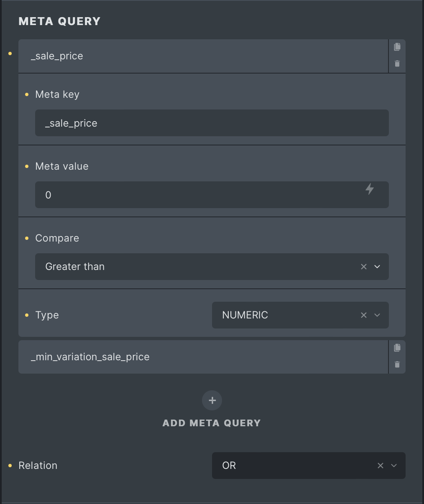Image resolution: width=424 pixels, height=504 pixels.
Task: Open dynamic data lightning bolt for Meta value
Action: (x=370, y=189)
